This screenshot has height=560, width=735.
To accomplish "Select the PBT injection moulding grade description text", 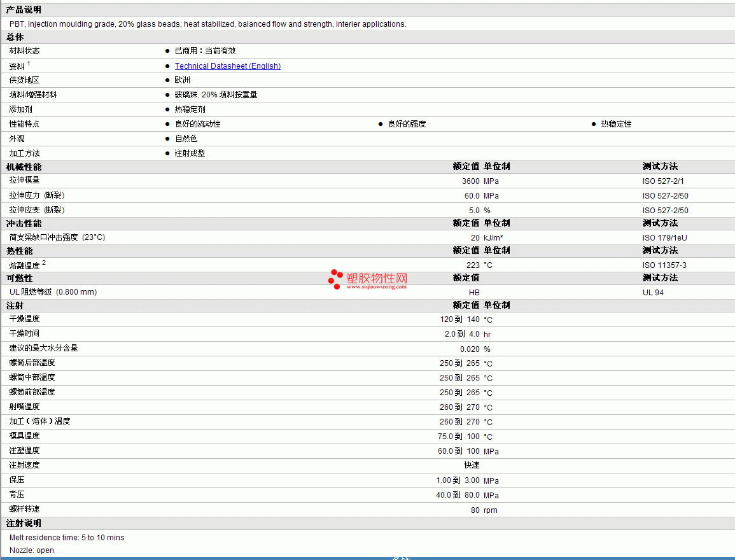I will coord(207,24).
